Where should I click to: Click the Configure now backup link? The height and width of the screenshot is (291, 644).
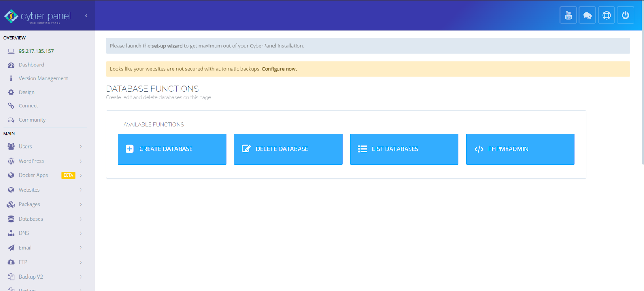point(279,69)
